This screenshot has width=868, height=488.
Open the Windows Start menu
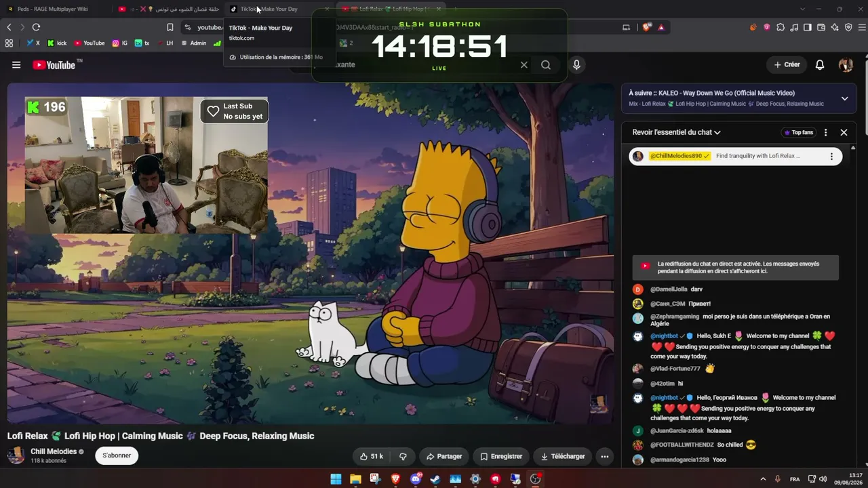[336, 479]
